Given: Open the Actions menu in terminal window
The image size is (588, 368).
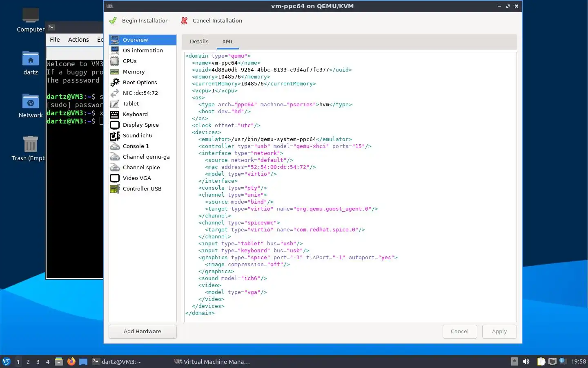Looking at the screenshot, I should point(78,40).
